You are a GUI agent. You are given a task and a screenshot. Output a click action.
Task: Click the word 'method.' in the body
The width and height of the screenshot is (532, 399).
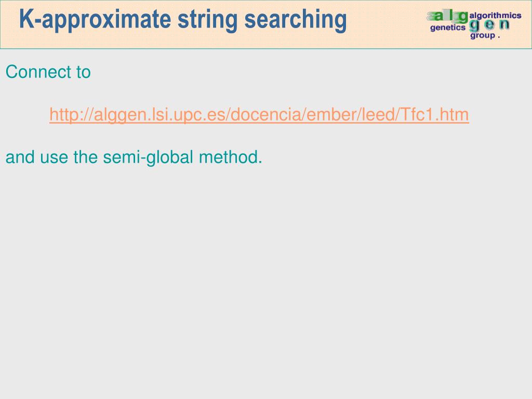tap(230, 157)
